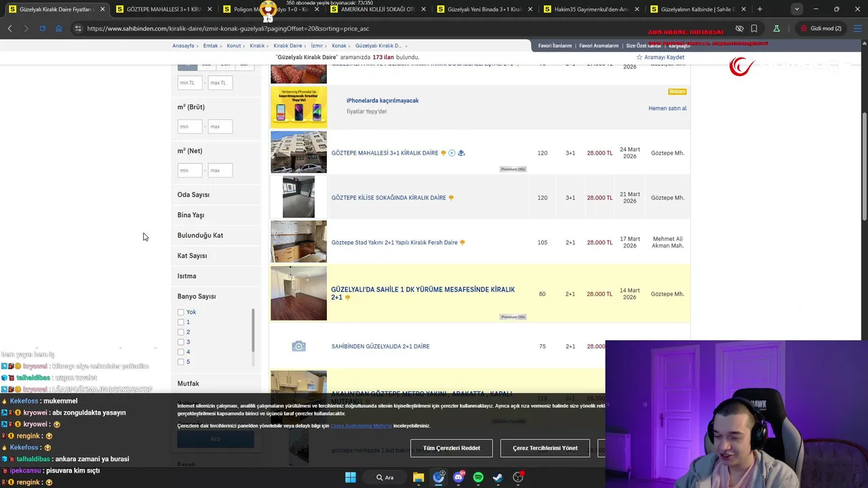Screen dimensions: 868x488
Task: Open Discord from the taskbar
Action: [458, 477]
